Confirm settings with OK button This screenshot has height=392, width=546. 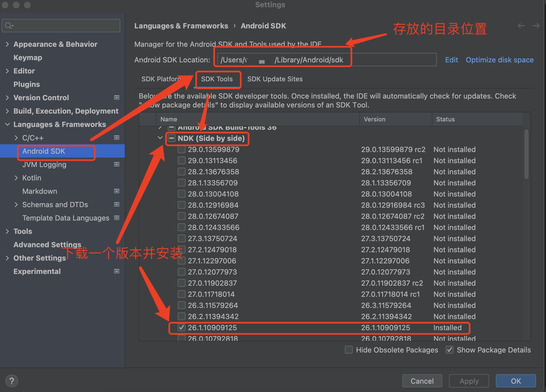(516, 381)
